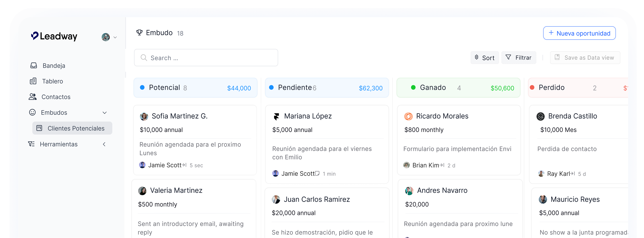Open the Sort options
This screenshot has height=238, width=644.
pyautogui.click(x=485, y=58)
